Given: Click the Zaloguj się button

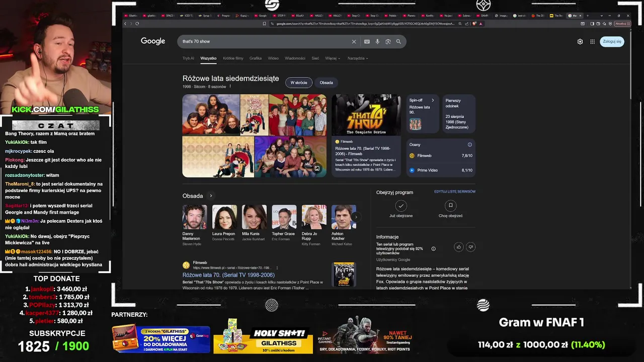Looking at the screenshot, I should point(612,42).
